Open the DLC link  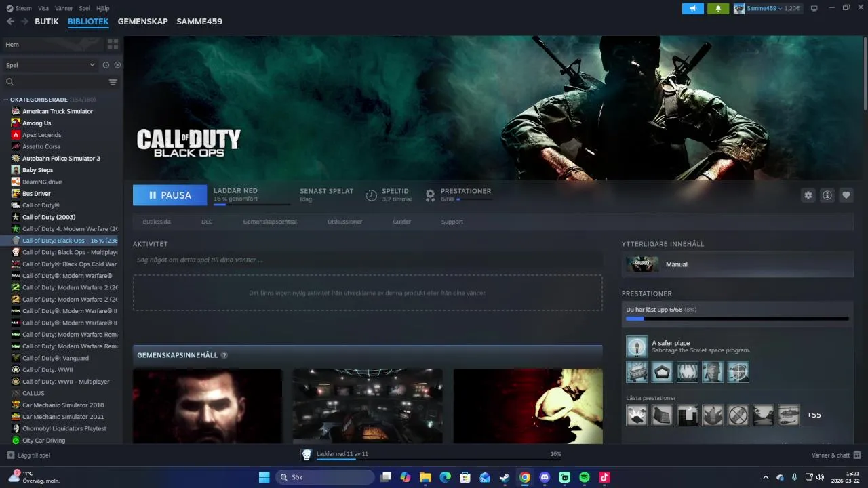tap(207, 222)
